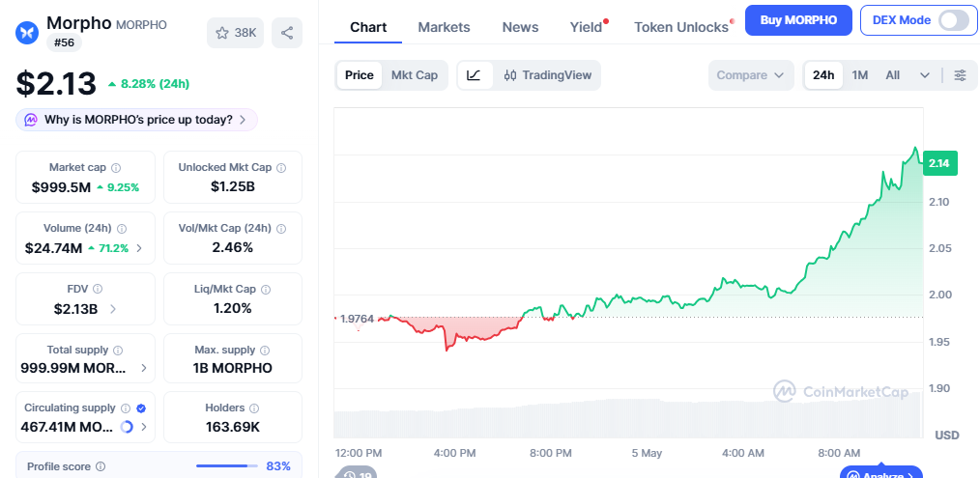Screen dimensions: 980x478
Task: Expand Total supply details chevron
Action: pos(144,368)
